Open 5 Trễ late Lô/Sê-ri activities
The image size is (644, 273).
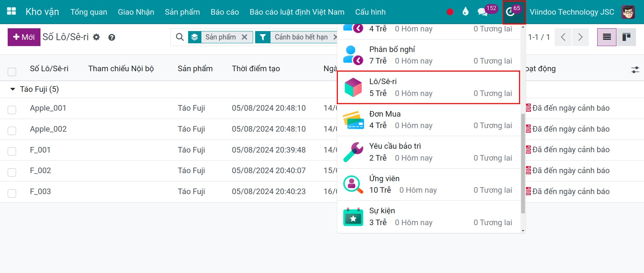[378, 93]
